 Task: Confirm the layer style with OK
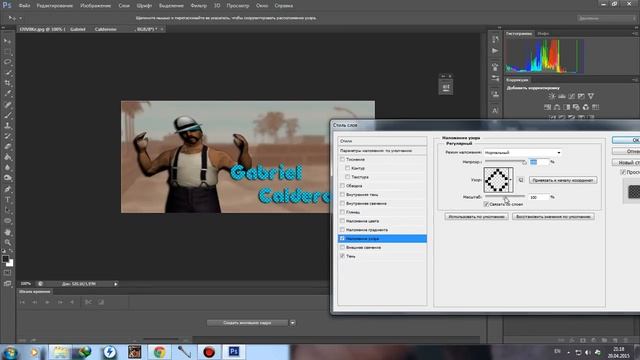[x=627, y=140]
